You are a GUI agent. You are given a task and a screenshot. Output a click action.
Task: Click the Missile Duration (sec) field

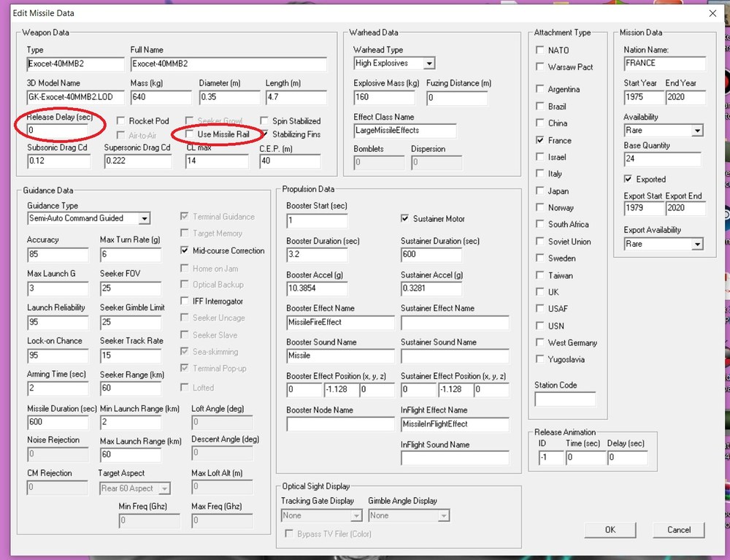point(58,422)
